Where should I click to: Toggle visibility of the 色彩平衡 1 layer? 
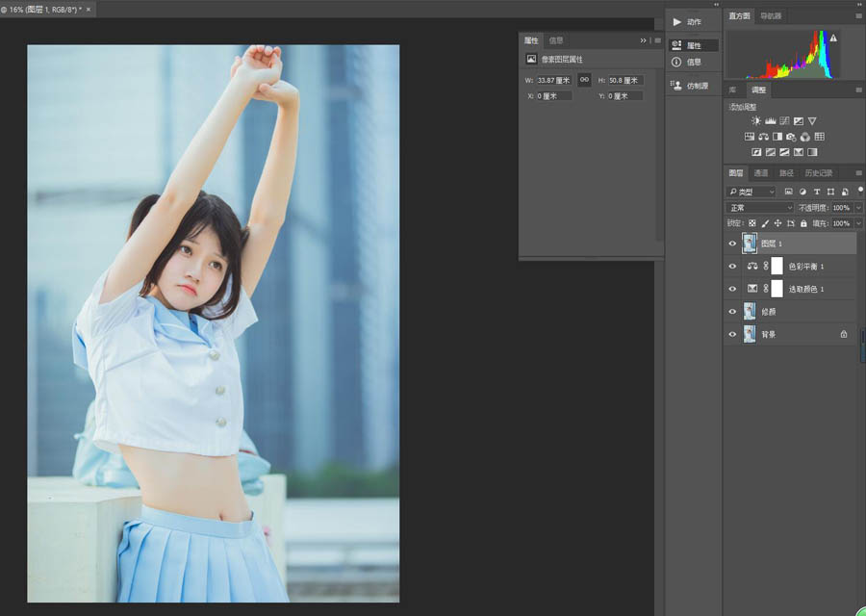732,267
